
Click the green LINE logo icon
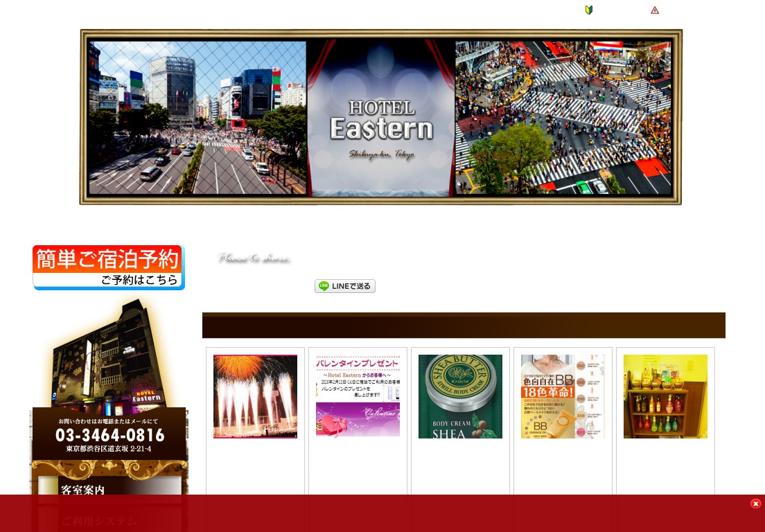pos(324,286)
